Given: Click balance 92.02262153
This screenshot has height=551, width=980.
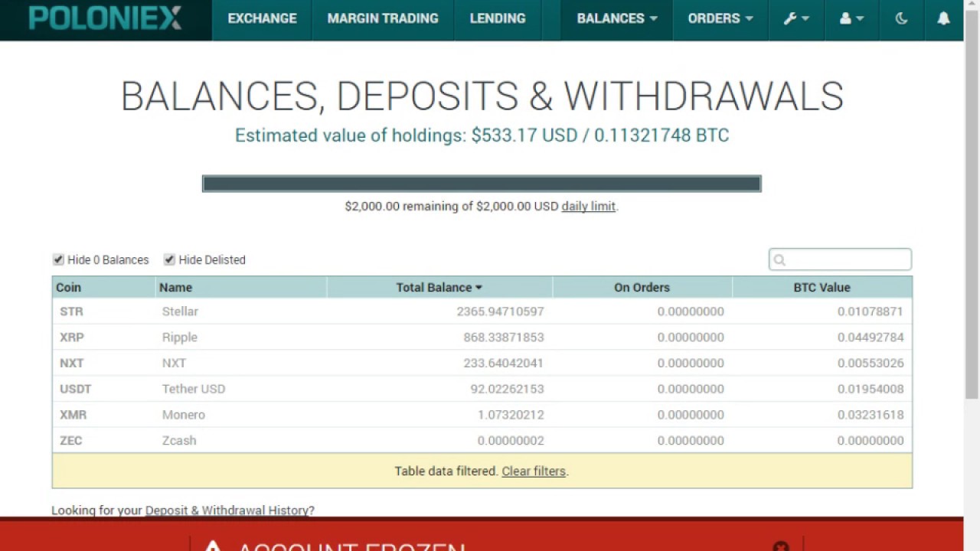Looking at the screenshot, I should tap(507, 389).
